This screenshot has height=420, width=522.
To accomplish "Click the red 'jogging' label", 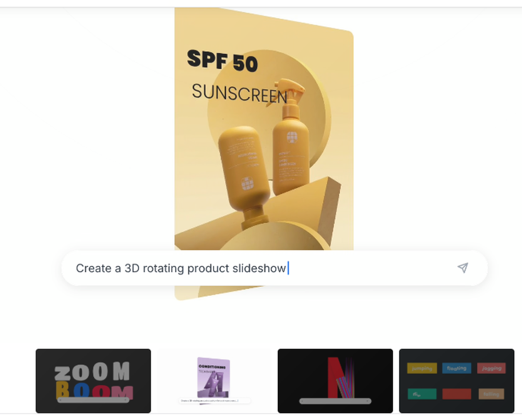I will (491, 368).
